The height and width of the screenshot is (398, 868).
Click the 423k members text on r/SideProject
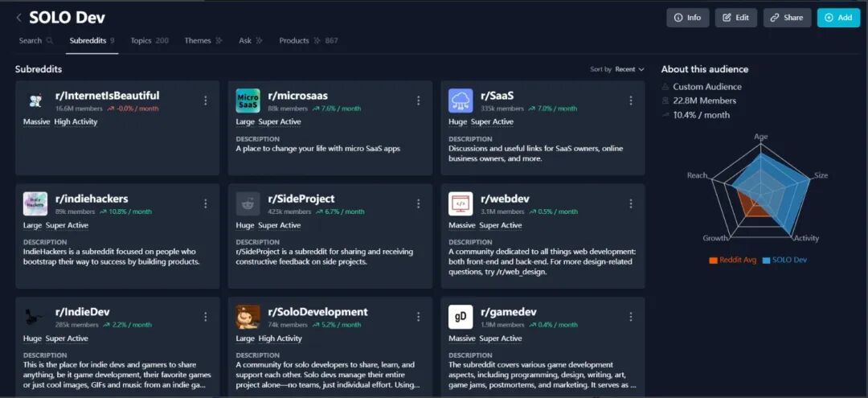pyautogui.click(x=289, y=211)
